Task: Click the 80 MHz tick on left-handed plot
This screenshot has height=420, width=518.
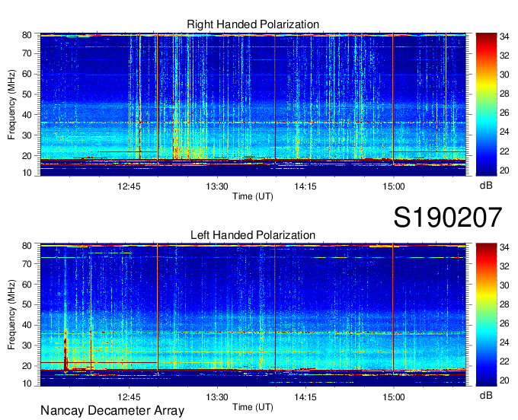Action: (x=27, y=246)
